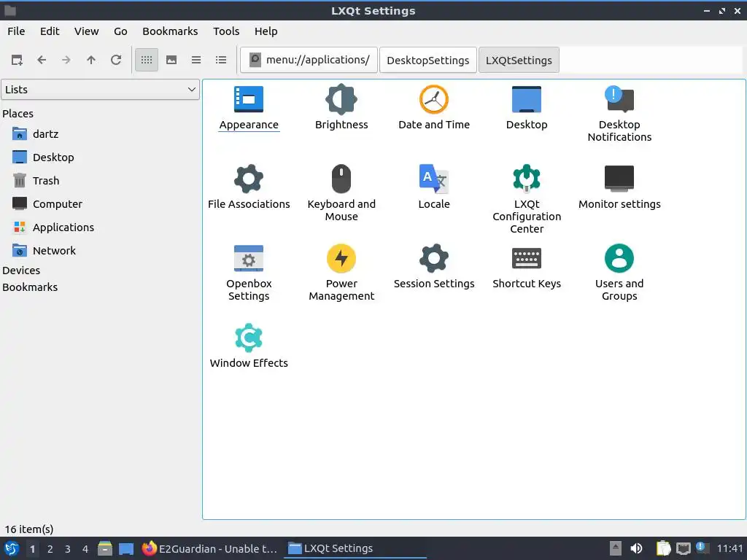
Task: Switch to virtual desktop 4
Action: [85, 549]
